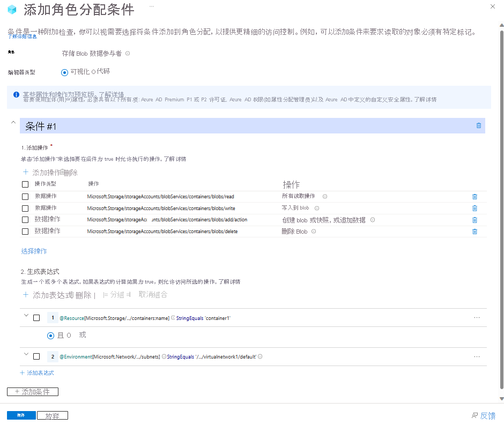Open ellipsis menu for expression 2
The height and width of the screenshot is (425, 504).
(477, 356)
